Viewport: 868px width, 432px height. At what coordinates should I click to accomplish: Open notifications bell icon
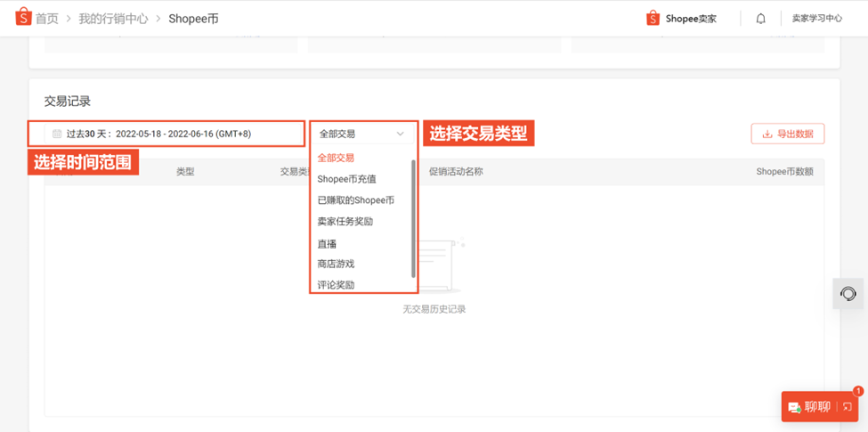[760, 19]
